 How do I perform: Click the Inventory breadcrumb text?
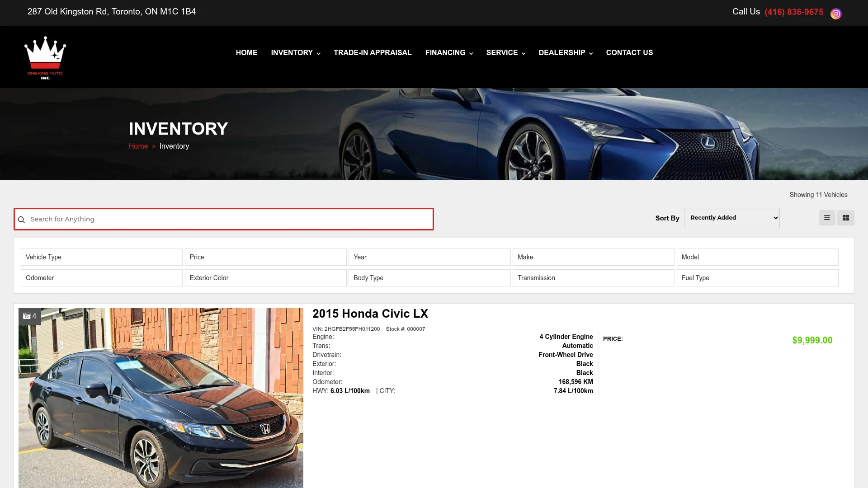click(x=174, y=146)
